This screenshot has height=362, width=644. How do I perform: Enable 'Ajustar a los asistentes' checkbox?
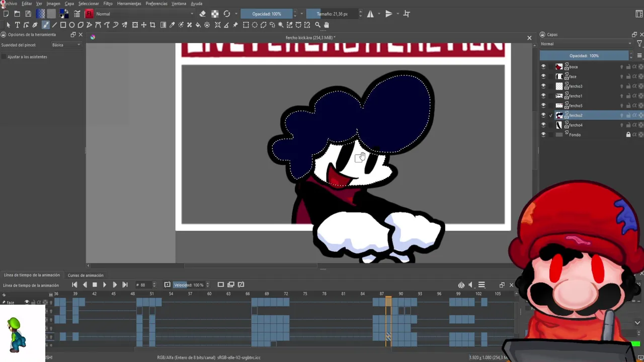[4, 57]
